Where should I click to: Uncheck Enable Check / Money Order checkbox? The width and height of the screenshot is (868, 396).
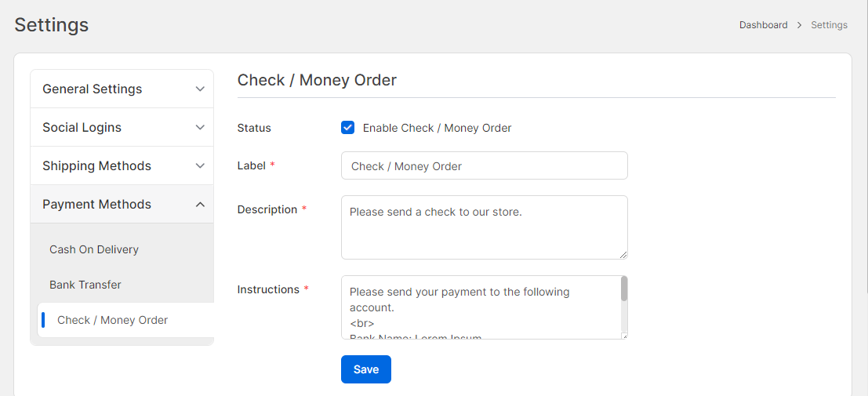point(348,128)
